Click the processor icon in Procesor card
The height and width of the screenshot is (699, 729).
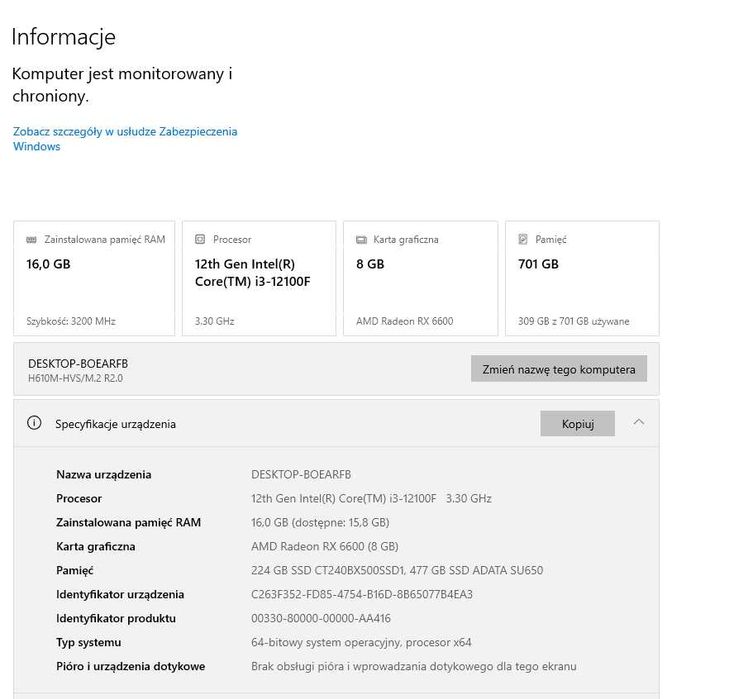click(x=200, y=239)
